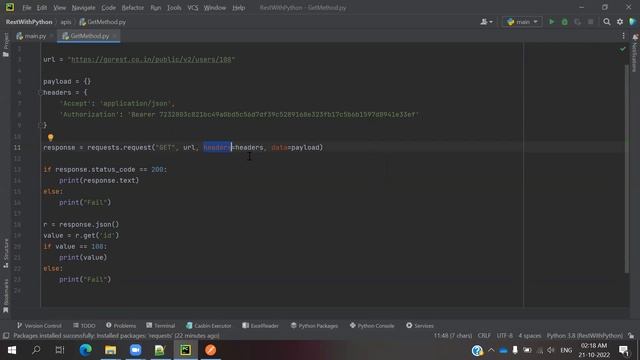Screen dimensions: 640x360
Task: Click the fold end marker at line 9
Action: (40, 125)
